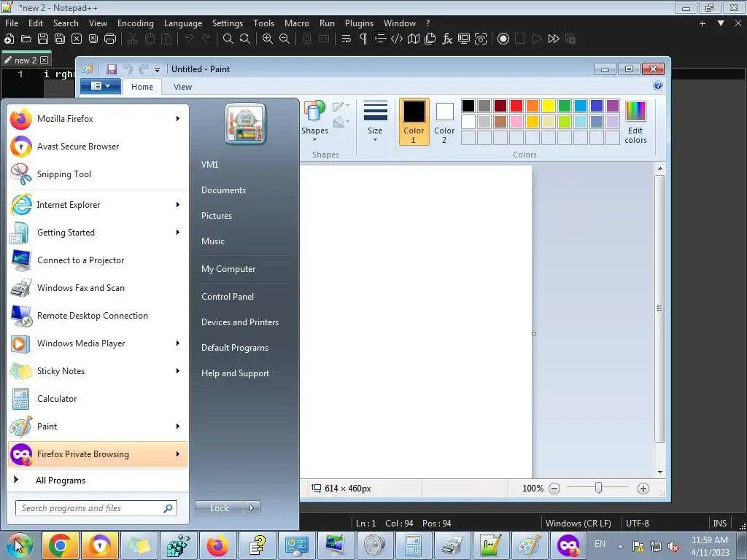Open Snipping Tool from Start menu
Screen dimensions: 747x560
pyautogui.click(x=97, y=174)
